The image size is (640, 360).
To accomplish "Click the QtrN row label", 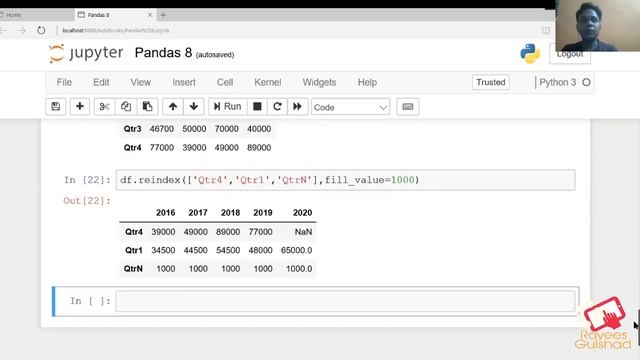I will tap(133, 269).
